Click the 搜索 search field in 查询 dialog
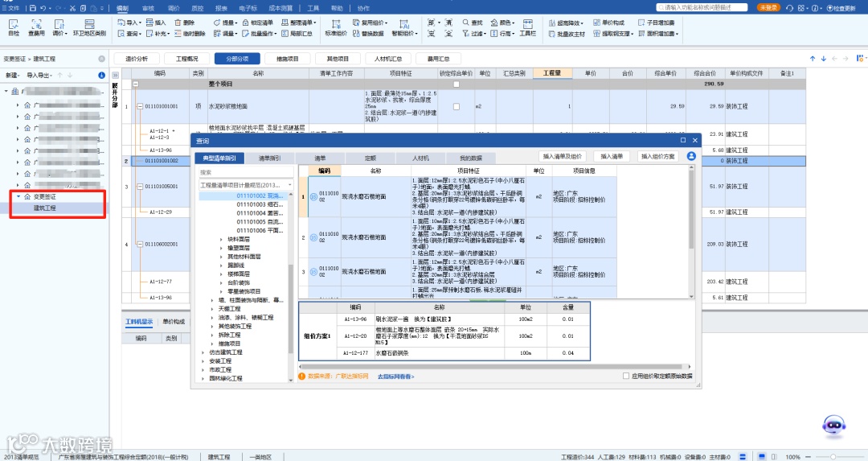 (x=246, y=172)
